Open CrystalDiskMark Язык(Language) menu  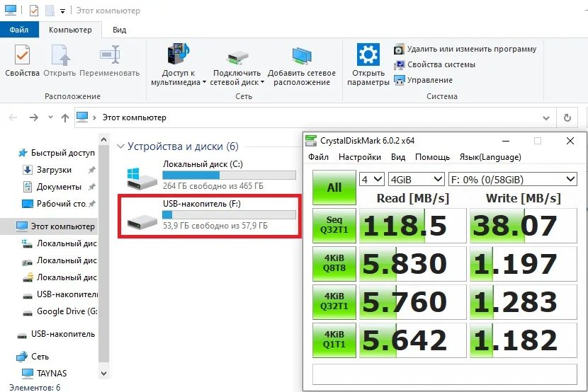(x=490, y=157)
